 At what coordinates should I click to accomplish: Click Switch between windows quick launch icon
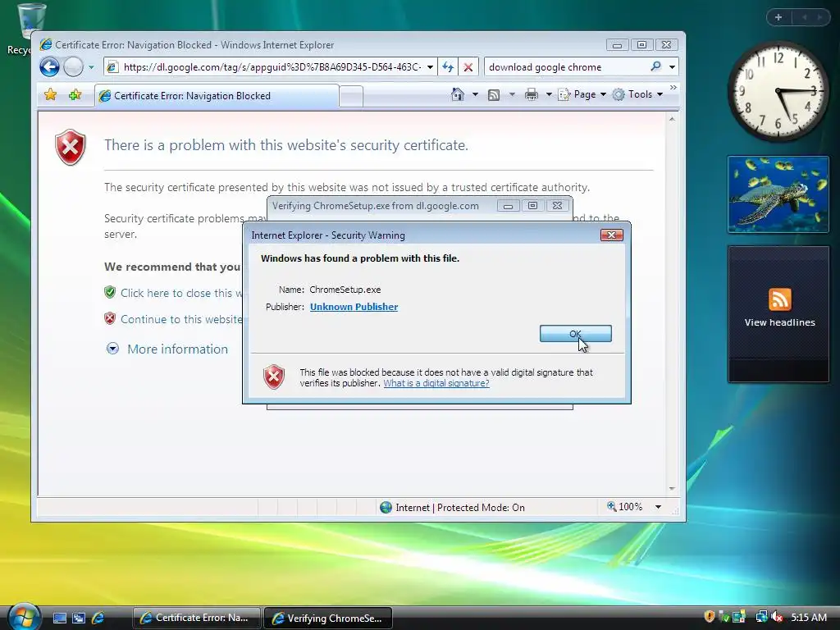pos(79,618)
